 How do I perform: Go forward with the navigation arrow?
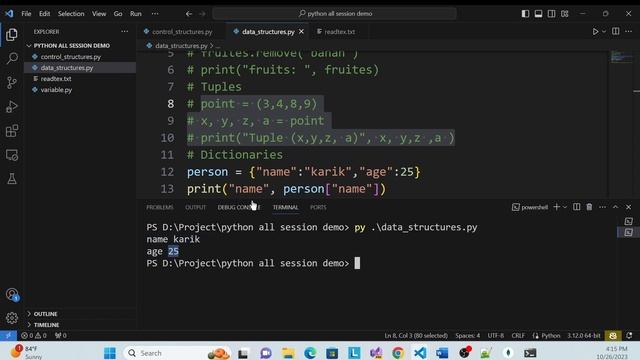(x=202, y=13)
